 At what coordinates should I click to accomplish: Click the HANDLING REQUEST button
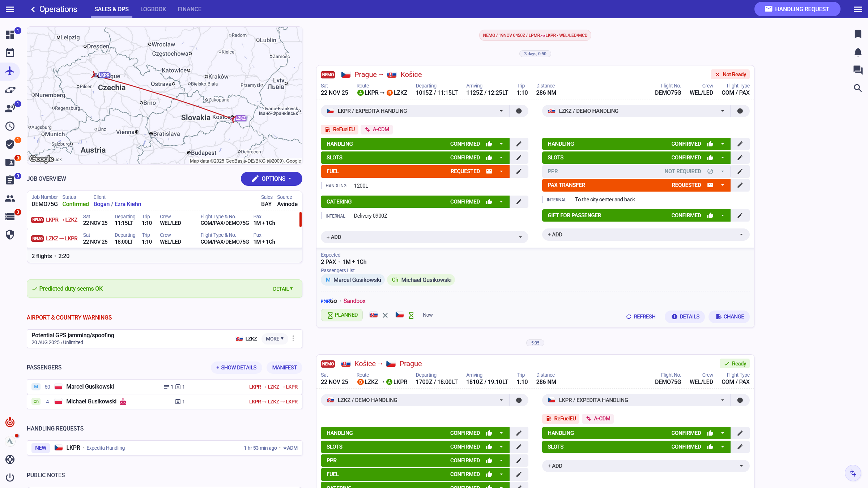tap(797, 9)
